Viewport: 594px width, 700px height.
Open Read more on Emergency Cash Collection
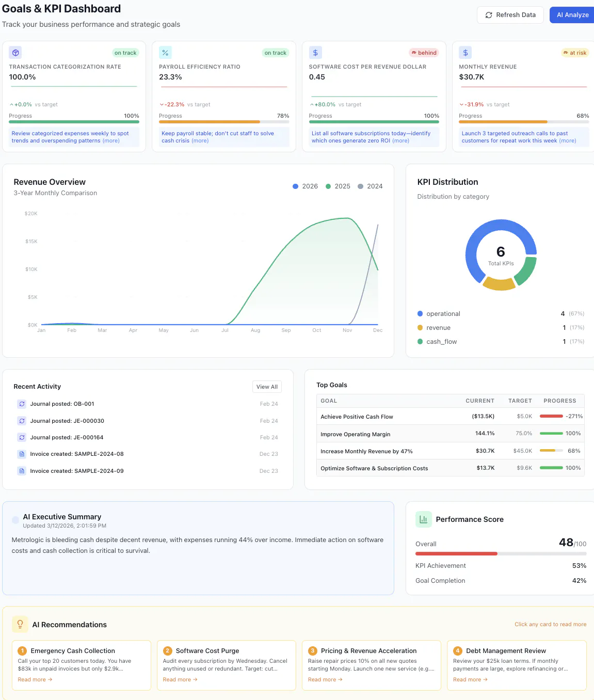click(35, 680)
